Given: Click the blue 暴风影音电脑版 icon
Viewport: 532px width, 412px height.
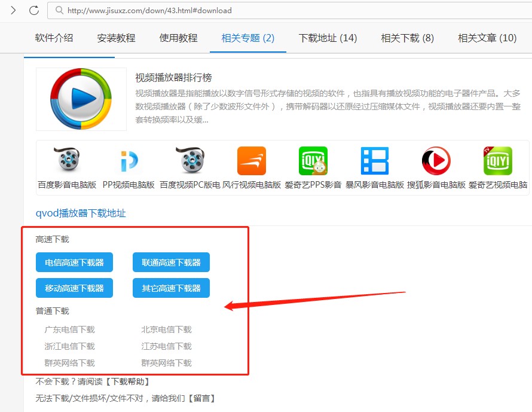Looking at the screenshot, I should click(x=375, y=161).
